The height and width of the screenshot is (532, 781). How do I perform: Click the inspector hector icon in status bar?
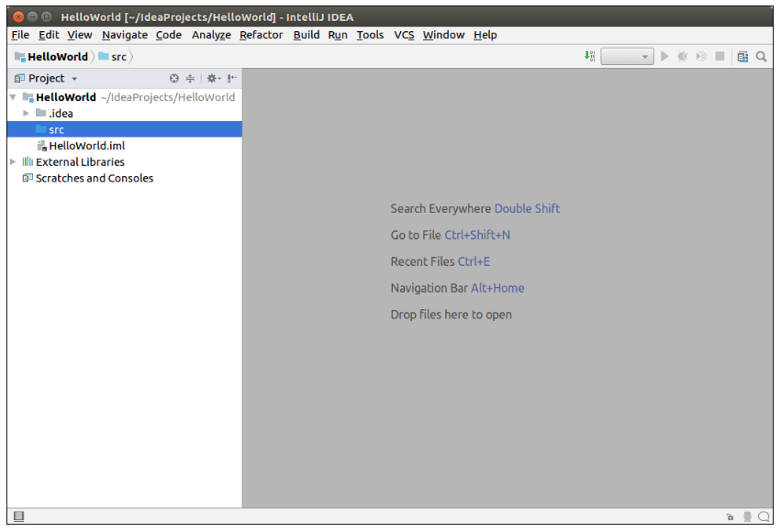click(x=747, y=517)
